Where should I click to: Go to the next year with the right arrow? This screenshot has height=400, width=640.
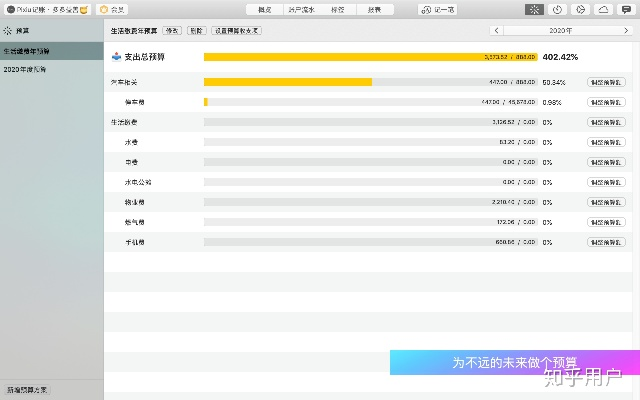[x=626, y=31]
